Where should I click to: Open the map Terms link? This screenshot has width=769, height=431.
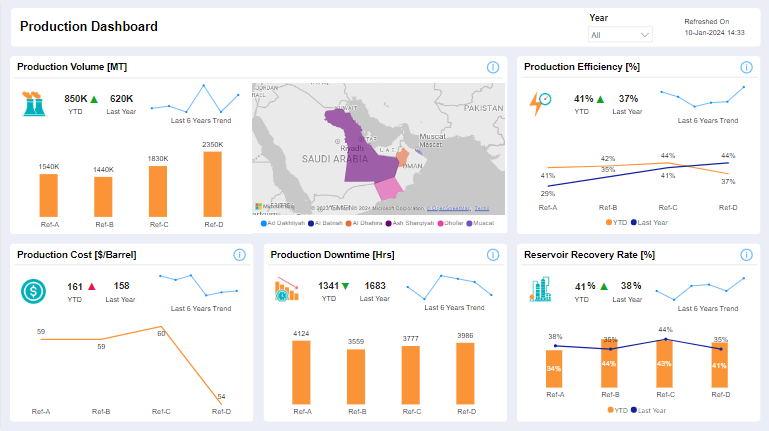point(482,207)
